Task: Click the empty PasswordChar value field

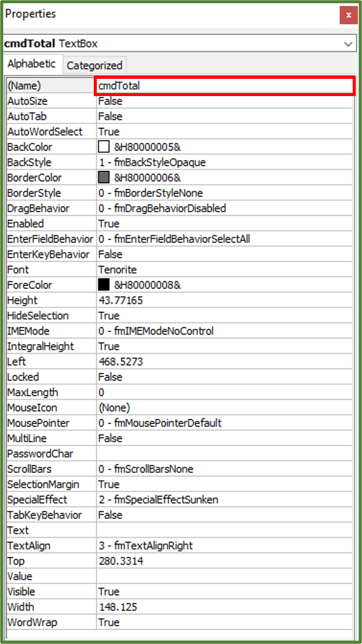Action: coord(225,454)
